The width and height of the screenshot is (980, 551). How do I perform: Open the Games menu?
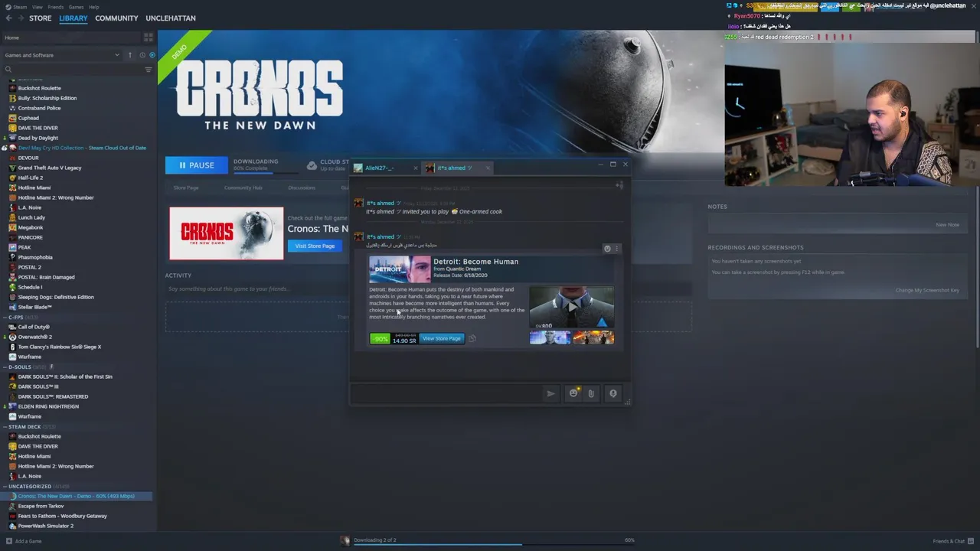click(76, 7)
